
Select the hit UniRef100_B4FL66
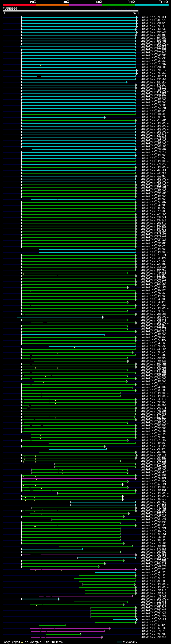coord(153,79)
